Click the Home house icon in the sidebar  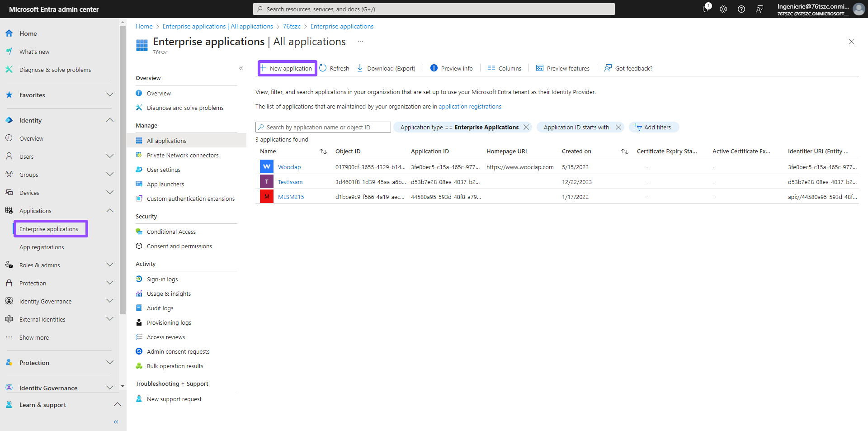click(x=9, y=33)
